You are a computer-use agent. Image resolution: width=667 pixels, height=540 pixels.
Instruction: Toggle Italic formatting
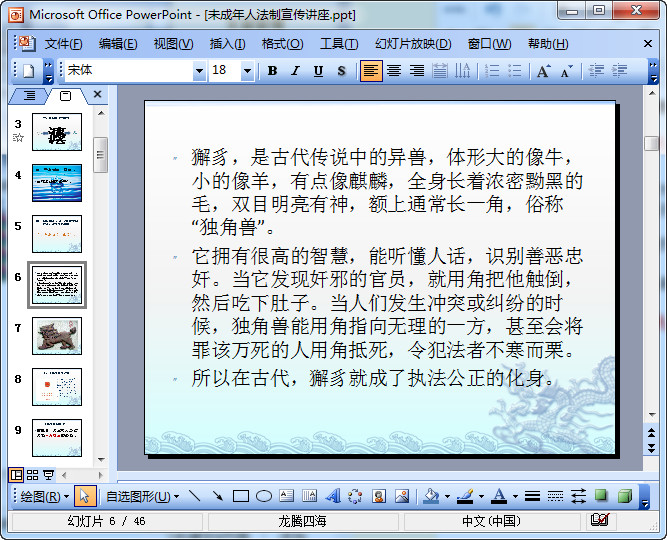[295, 71]
